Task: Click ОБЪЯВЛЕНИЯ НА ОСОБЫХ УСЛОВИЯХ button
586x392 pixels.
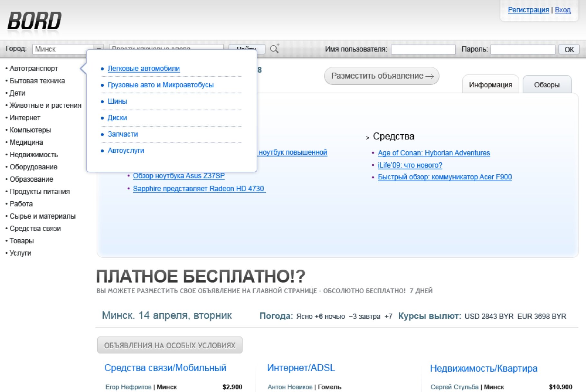Action: click(x=170, y=345)
